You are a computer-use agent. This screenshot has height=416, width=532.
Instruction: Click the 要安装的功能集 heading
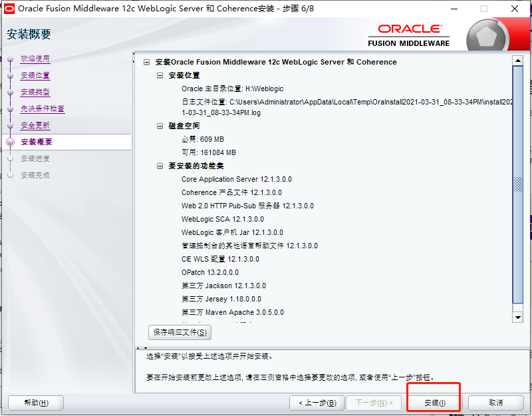click(x=196, y=166)
